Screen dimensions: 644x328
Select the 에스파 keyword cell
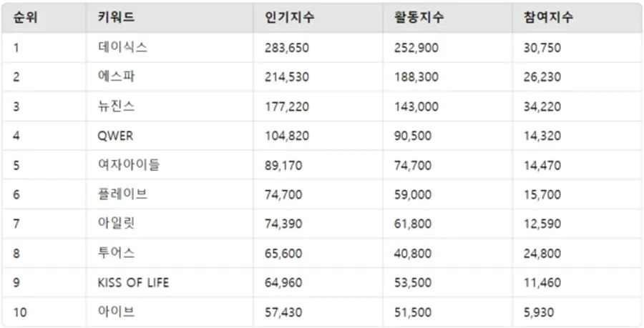point(116,77)
